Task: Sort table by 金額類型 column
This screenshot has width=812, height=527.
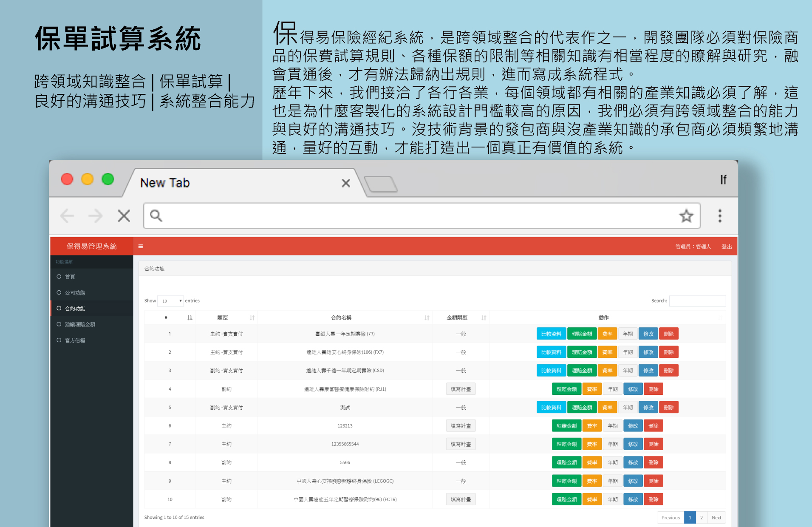Action: point(484,317)
